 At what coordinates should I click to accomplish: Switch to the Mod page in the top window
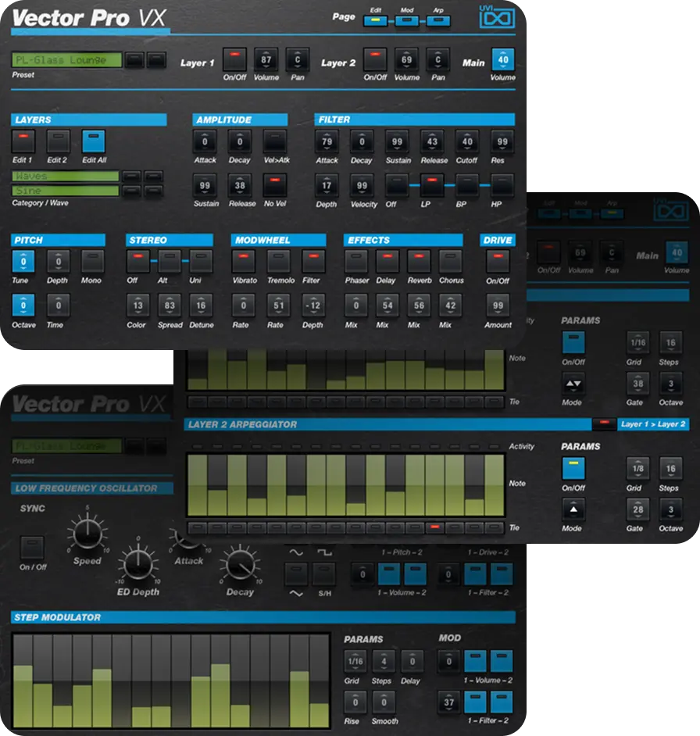[x=406, y=20]
